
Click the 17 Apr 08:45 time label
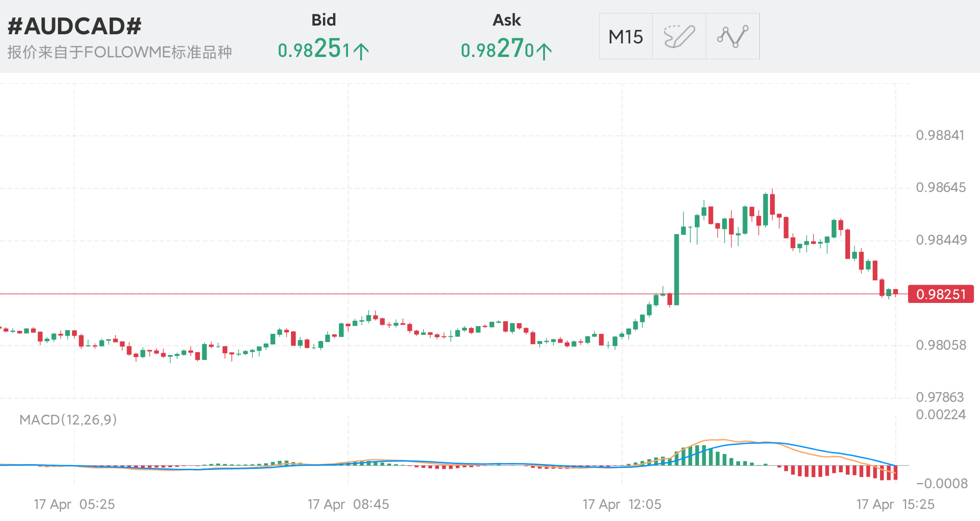(348, 504)
